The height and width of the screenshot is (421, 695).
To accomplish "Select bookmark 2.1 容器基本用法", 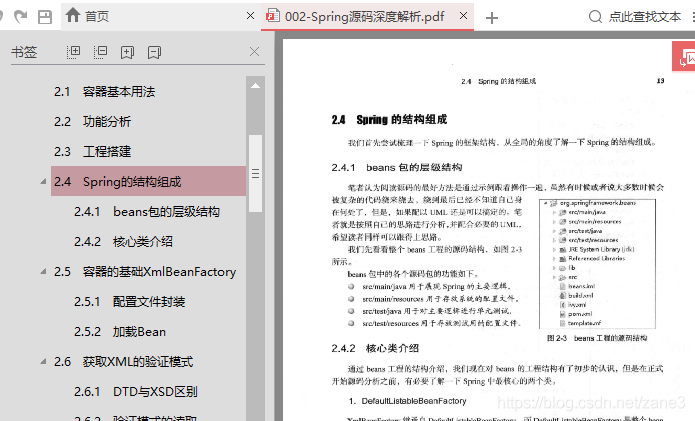I will tap(105, 92).
